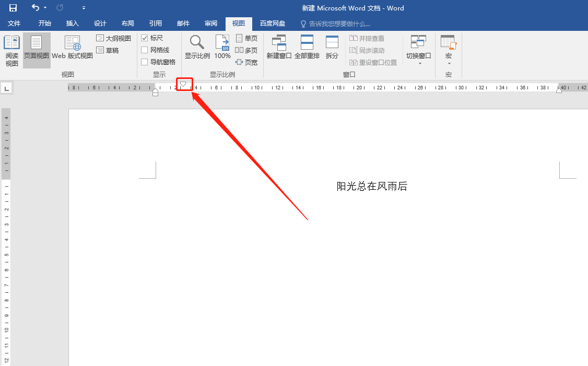Click the text 阳光总在风雨后
This screenshot has width=588, height=366.
click(372, 186)
